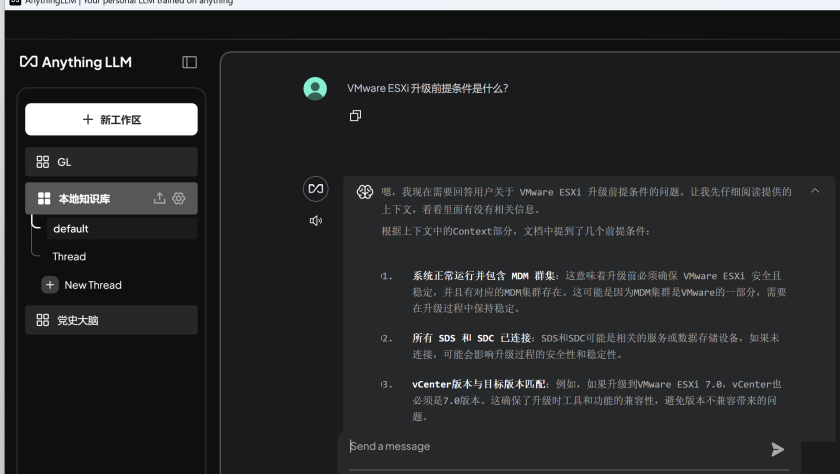The image size is (840, 474).
Task: Click the window title AnythingLLM tab text
Action: [x=129, y=2]
